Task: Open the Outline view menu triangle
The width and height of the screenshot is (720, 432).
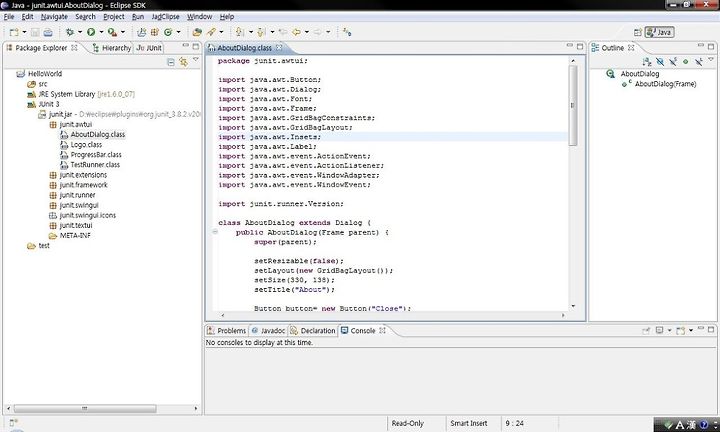Action: click(x=711, y=60)
